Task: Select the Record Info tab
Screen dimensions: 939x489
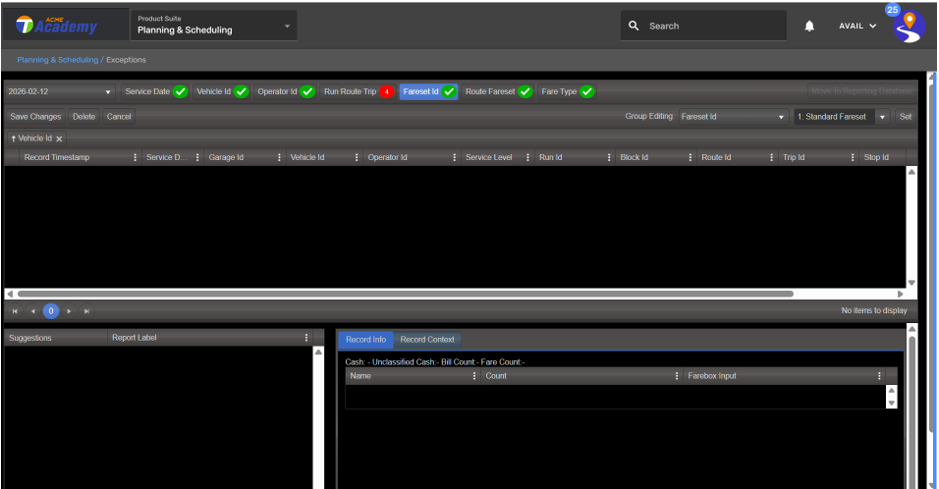Action: click(x=365, y=339)
